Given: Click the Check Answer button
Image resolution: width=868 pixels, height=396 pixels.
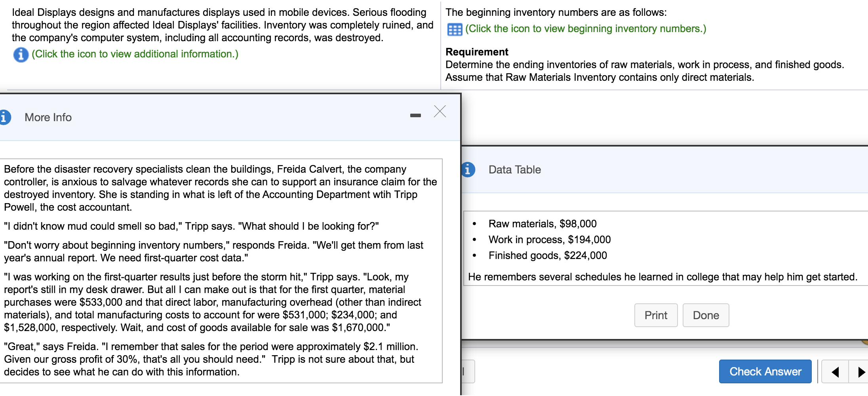Looking at the screenshot, I should (765, 371).
